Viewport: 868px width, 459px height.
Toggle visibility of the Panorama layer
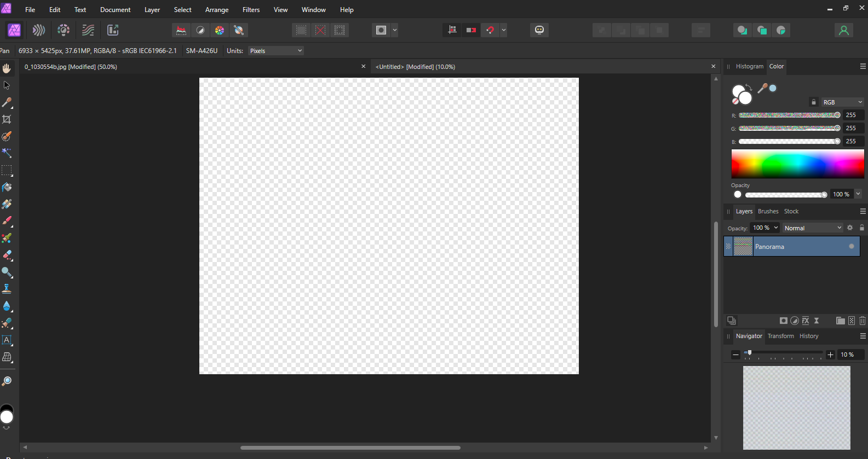pos(851,246)
